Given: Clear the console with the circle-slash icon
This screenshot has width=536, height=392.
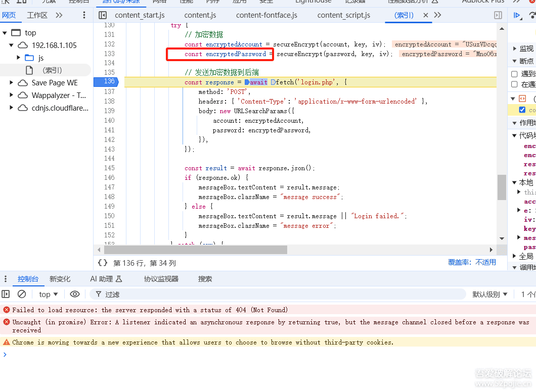Looking at the screenshot, I should tap(22, 294).
